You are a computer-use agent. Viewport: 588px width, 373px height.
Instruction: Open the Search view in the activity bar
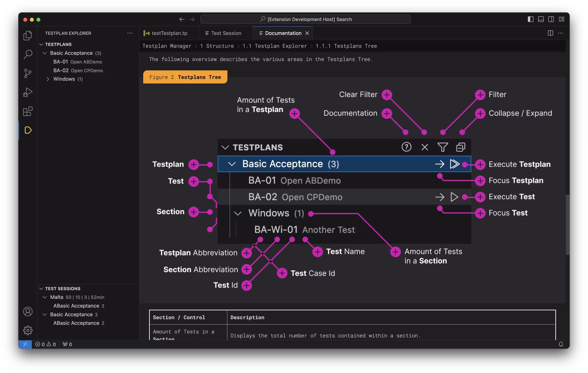click(x=28, y=54)
